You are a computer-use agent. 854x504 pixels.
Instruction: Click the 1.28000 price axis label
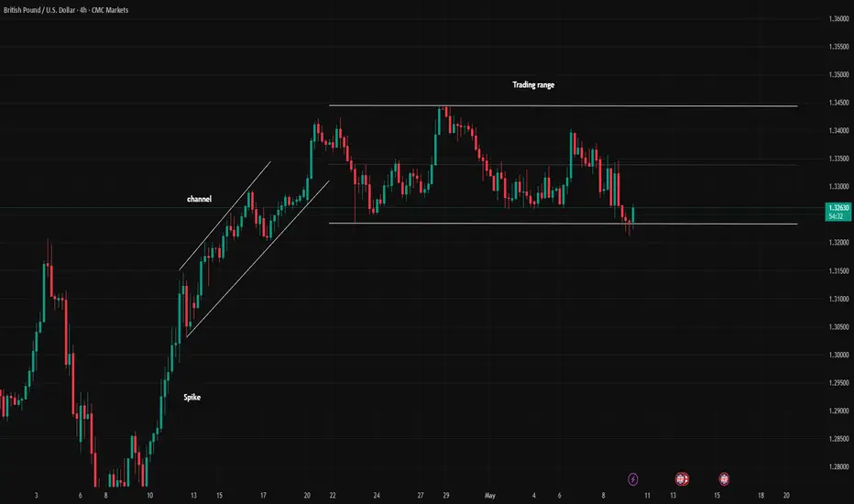pos(838,466)
